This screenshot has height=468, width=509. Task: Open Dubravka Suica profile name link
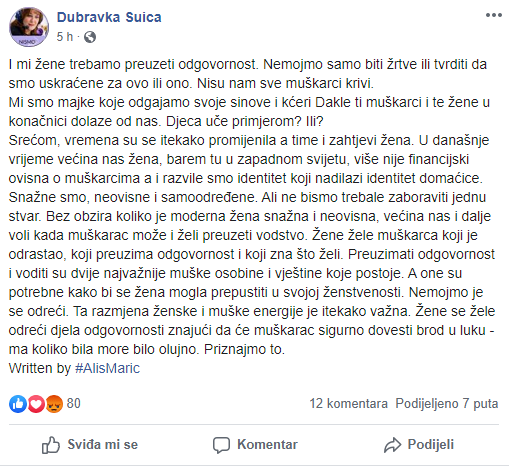[109, 17]
